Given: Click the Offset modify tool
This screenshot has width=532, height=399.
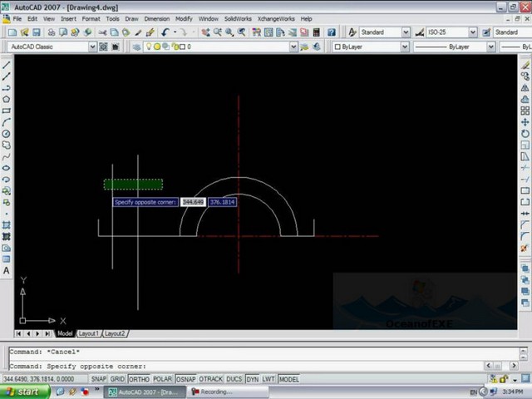Looking at the screenshot, I should (525, 99).
